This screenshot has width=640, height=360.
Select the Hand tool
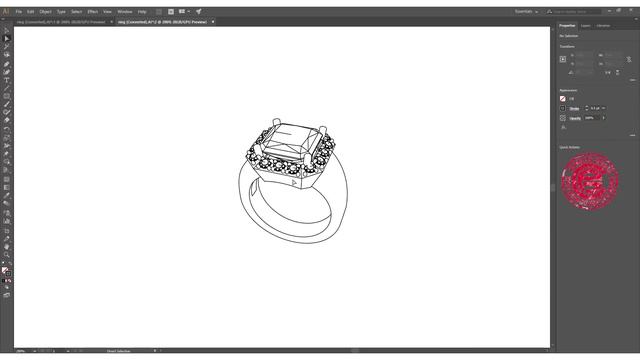coord(7,247)
